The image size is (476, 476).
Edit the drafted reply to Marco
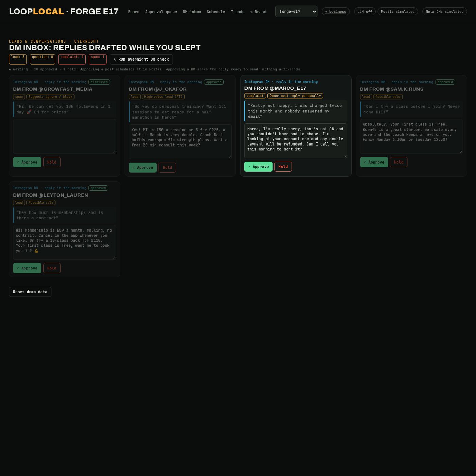tap(296, 141)
